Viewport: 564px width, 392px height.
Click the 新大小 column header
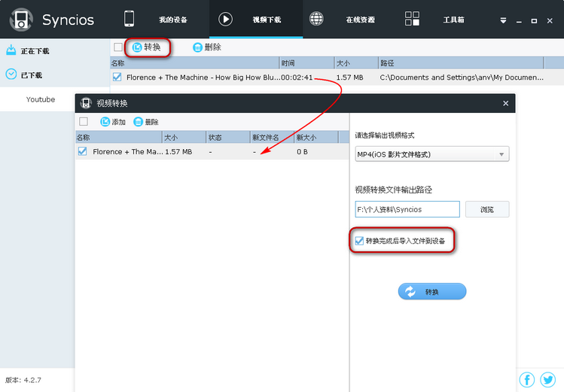pyautogui.click(x=316, y=137)
